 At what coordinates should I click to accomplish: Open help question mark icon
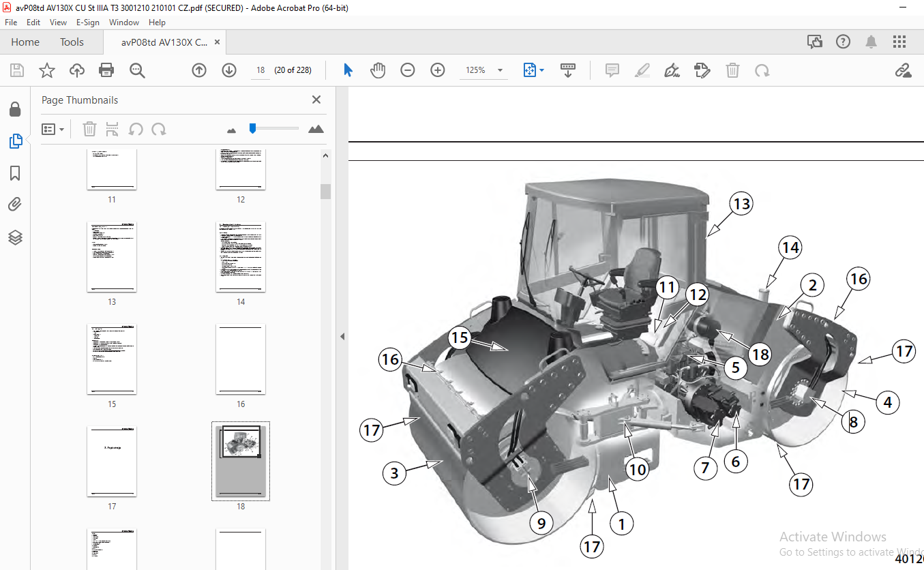pos(843,42)
